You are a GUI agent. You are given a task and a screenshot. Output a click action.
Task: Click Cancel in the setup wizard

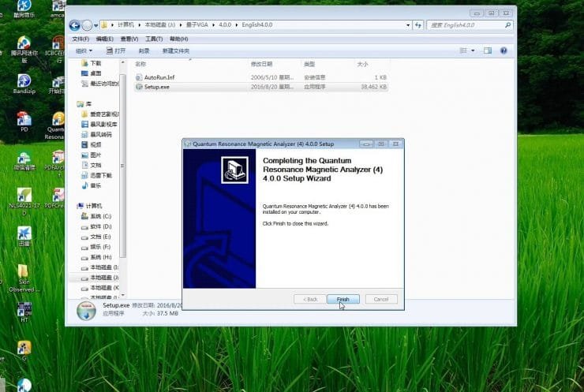coord(381,299)
